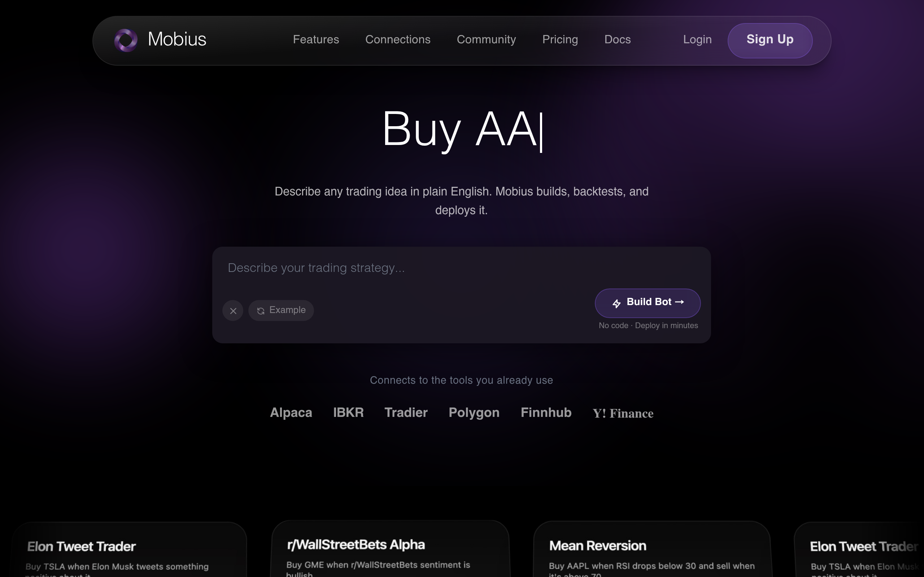Open the Docs link
This screenshot has height=577, width=924.
[618, 40]
